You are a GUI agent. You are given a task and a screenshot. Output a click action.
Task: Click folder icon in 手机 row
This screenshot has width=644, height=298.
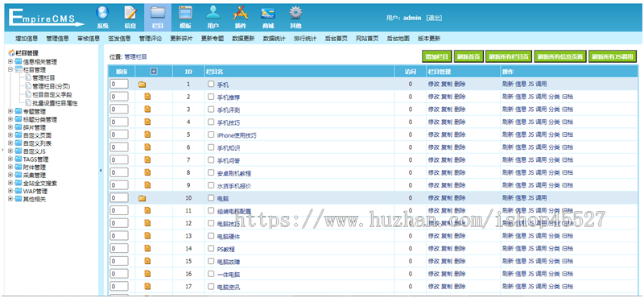coord(142,85)
